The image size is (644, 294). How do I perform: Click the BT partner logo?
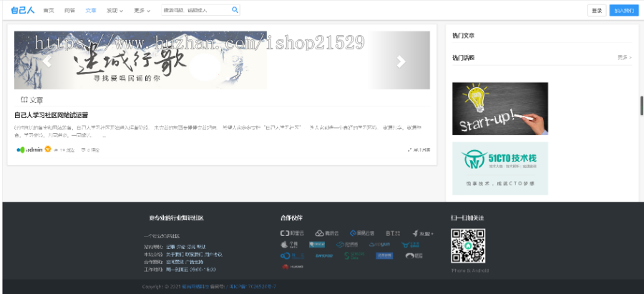click(393, 233)
